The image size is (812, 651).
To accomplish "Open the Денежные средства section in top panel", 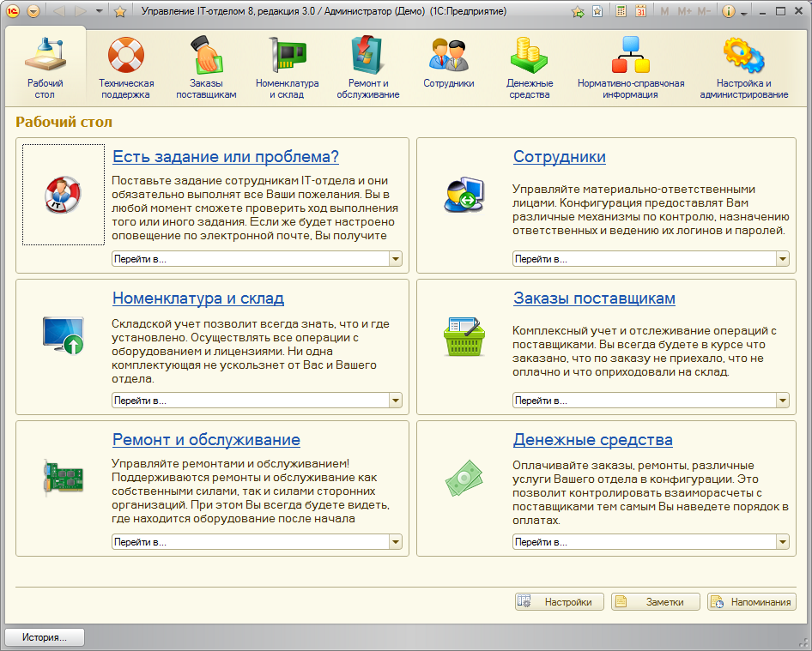I will [530, 67].
